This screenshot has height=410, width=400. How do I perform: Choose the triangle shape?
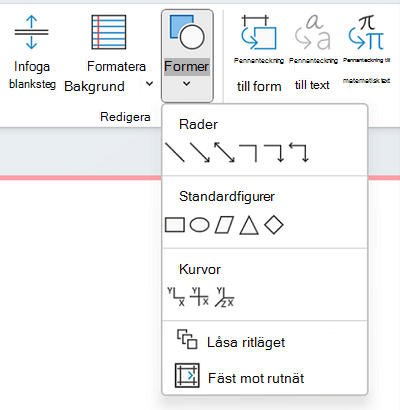click(249, 225)
